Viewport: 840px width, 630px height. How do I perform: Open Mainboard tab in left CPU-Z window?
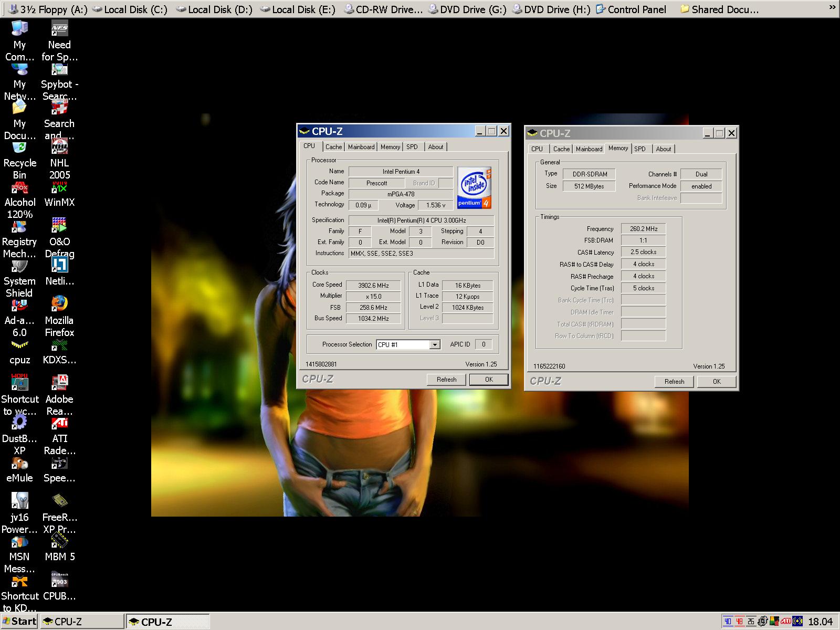pyautogui.click(x=361, y=147)
